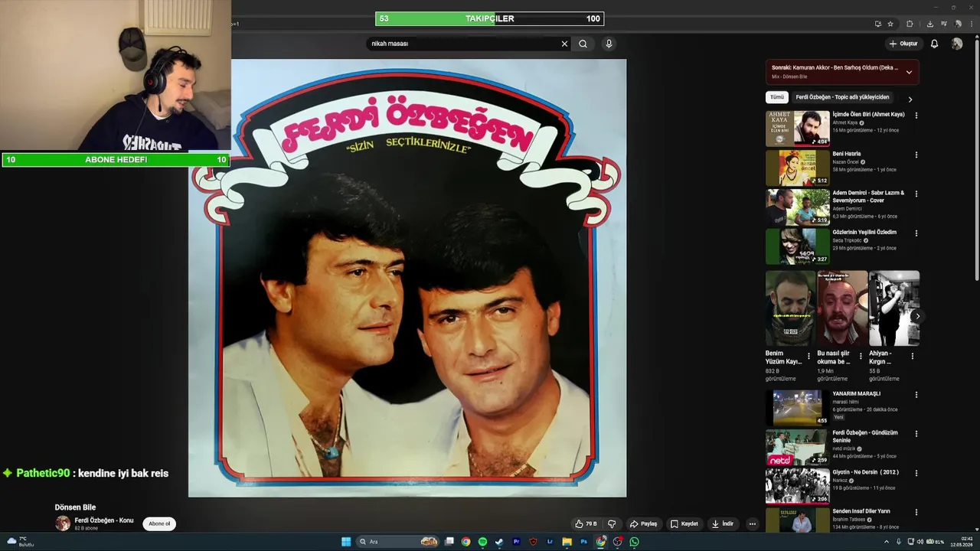Open YouTube notifications bell
This screenshot has height=551, width=980.
pyautogui.click(x=934, y=44)
